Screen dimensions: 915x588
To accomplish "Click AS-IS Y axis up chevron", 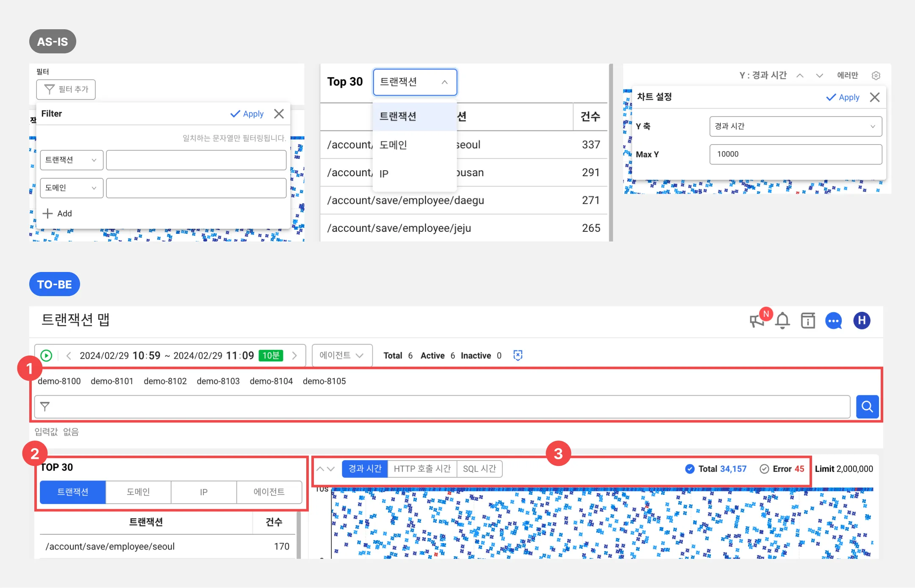I will pos(800,75).
